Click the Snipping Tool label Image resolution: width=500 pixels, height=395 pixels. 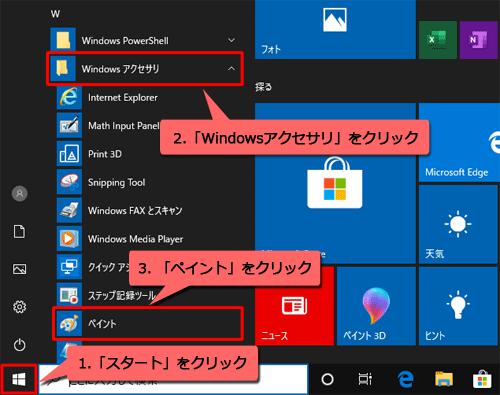(116, 183)
